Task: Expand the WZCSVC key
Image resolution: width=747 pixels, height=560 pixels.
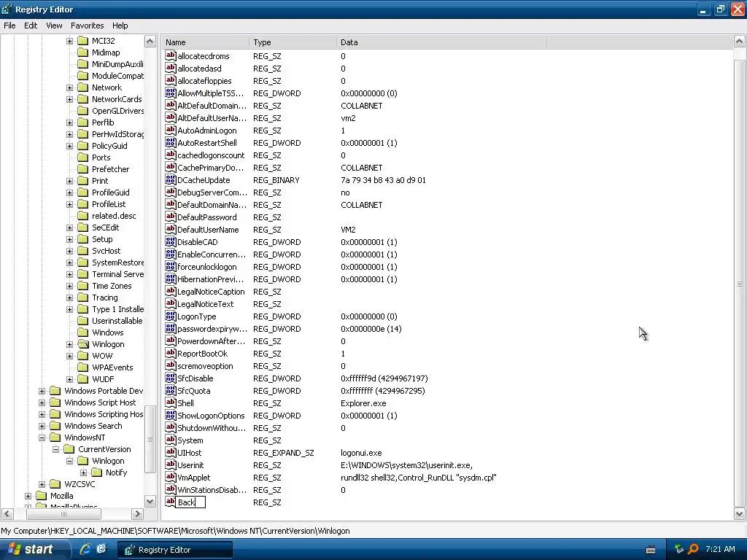Action: [42, 484]
